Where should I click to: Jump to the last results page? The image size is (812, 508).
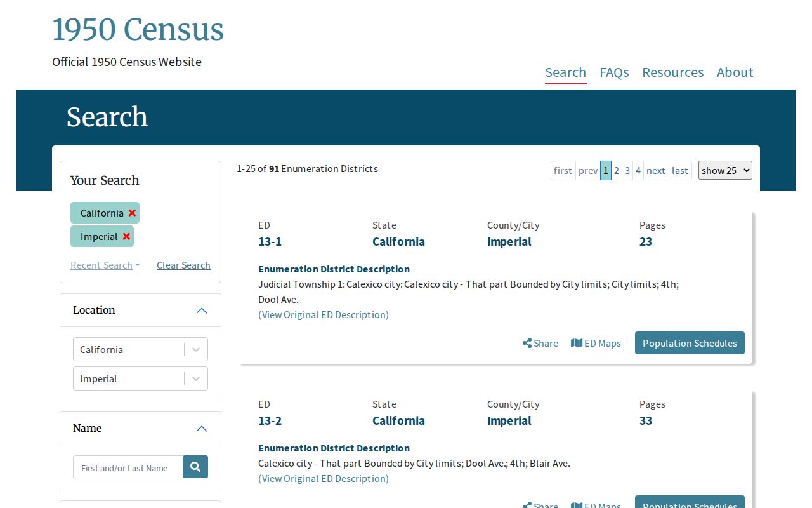pyautogui.click(x=680, y=170)
